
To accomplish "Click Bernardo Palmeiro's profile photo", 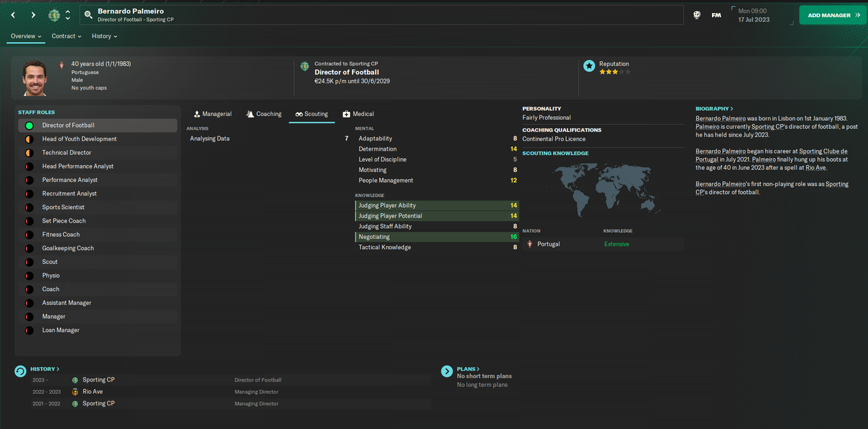I will tap(35, 77).
